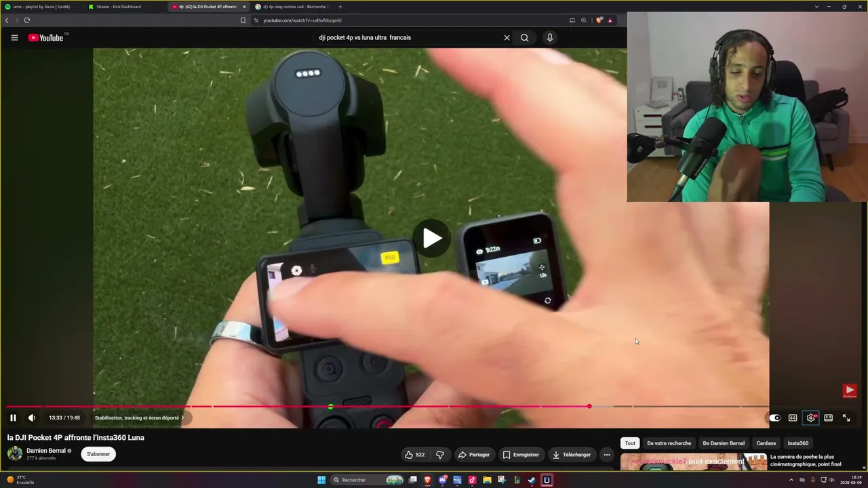Click the red playhead scrubber dot

589,407
